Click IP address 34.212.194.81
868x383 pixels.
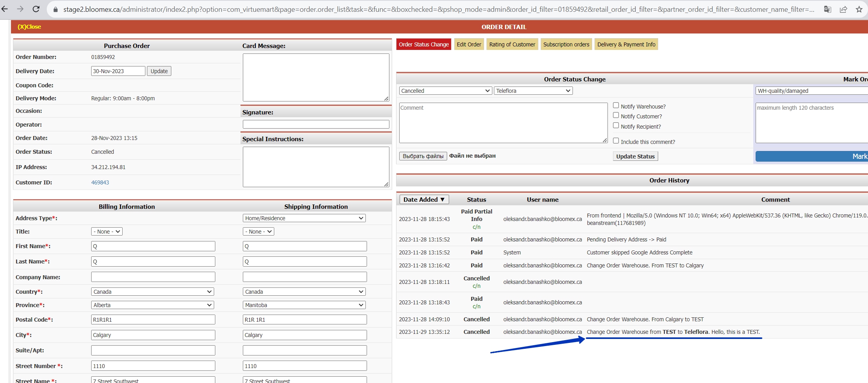point(108,167)
